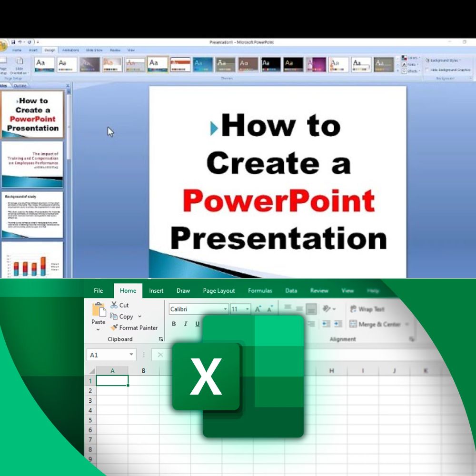Select column B header in Excel

pos(144,371)
